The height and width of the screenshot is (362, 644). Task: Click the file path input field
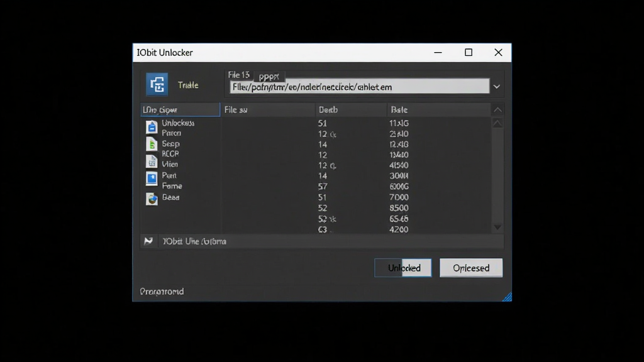coord(359,87)
